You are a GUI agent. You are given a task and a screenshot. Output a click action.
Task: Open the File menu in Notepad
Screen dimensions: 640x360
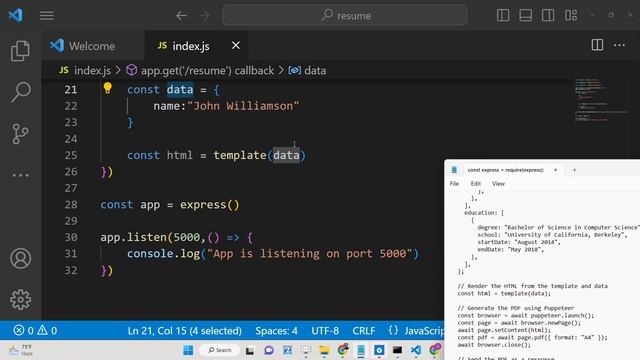(454, 184)
